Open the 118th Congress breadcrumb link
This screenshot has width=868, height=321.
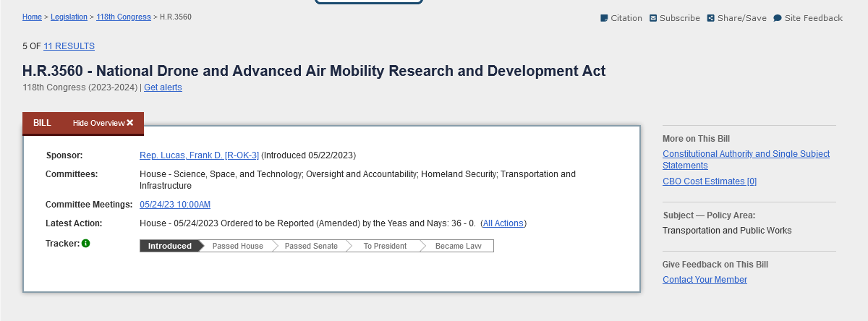tap(124, 17)
